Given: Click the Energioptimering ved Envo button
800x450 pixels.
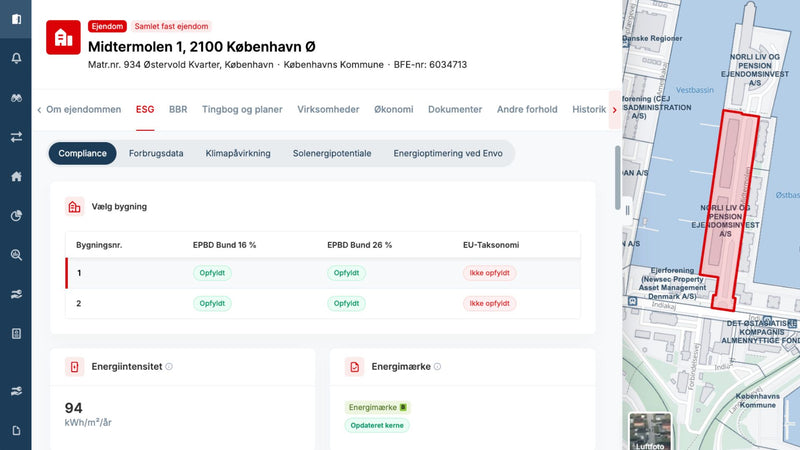Looking at the screenshot, I should coord(448,153).
